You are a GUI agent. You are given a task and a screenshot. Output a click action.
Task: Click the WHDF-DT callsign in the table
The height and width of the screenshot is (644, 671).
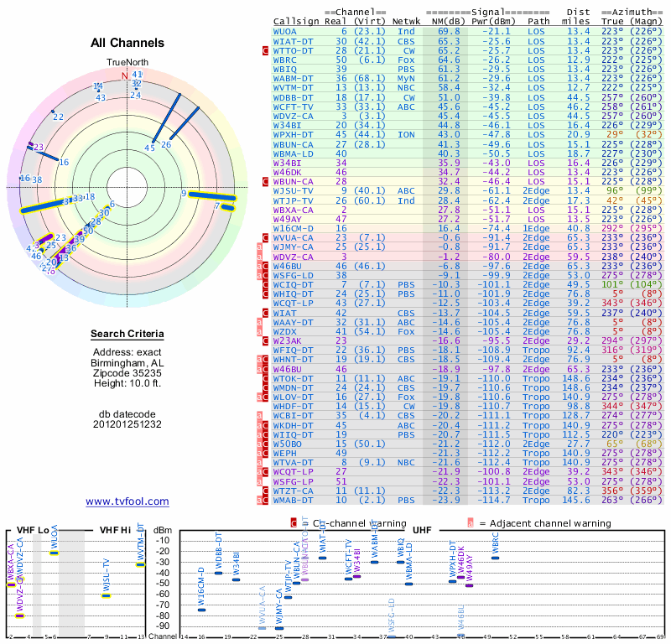point(294,407)
